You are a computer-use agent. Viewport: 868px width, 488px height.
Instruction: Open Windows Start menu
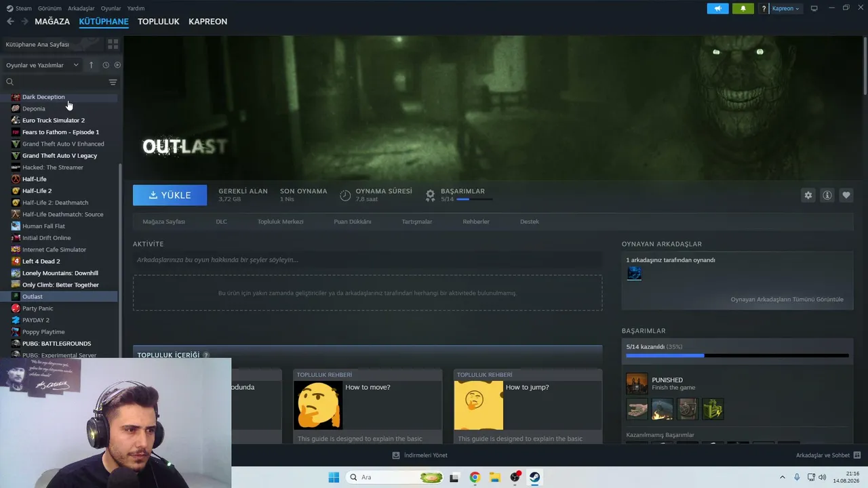click(334, 477)
